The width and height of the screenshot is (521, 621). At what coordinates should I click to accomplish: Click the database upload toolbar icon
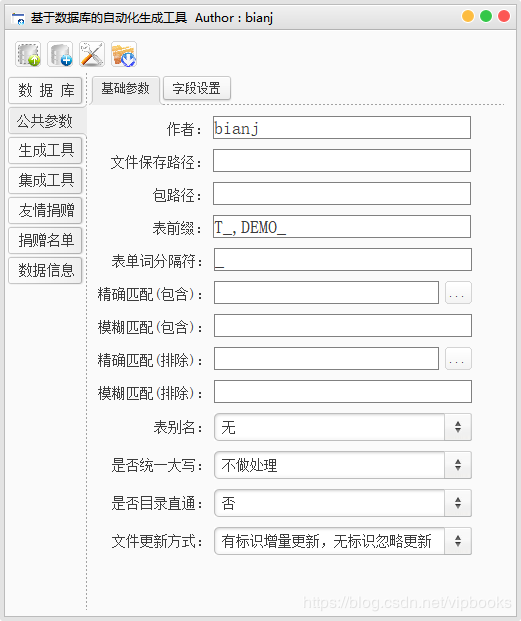pos(28,54)
